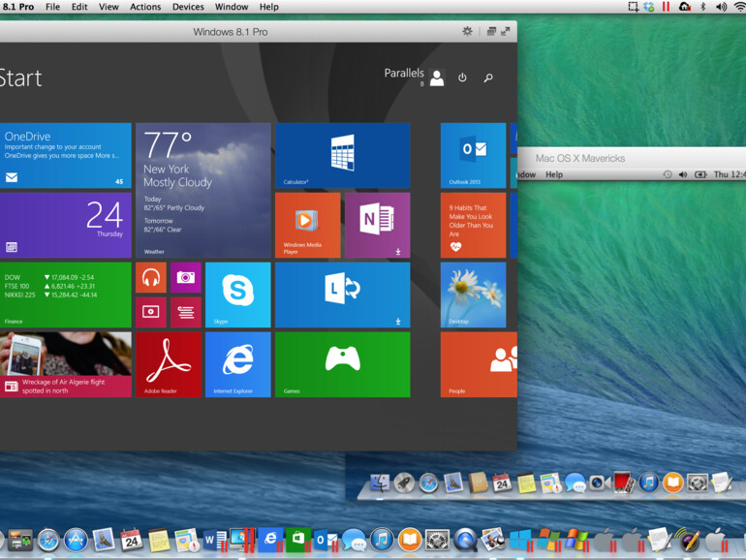Open the Weather tile showing New York

click(x=202, y=190)
